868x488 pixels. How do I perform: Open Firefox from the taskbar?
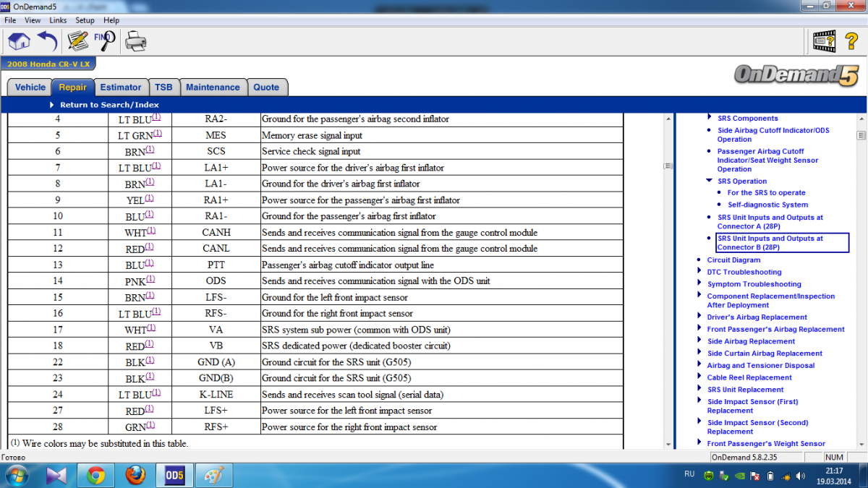pos(135,476)
